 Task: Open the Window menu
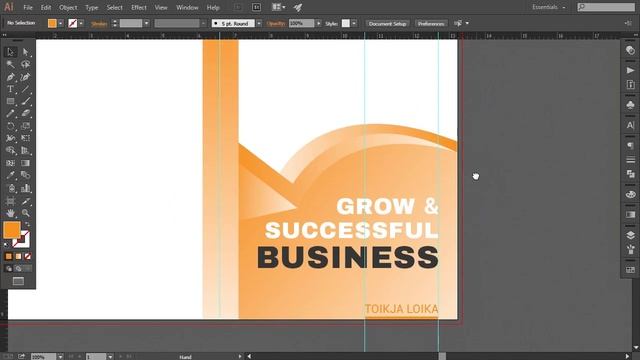click(187, 7)
